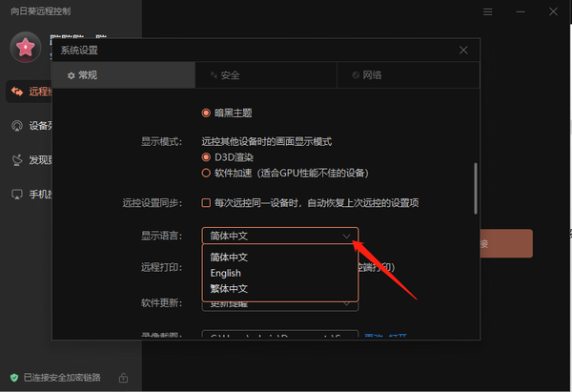Choose 繁体中文 from the language list
Image resolution: width=572 pixels, height=392 pixels.
(230, 288)
